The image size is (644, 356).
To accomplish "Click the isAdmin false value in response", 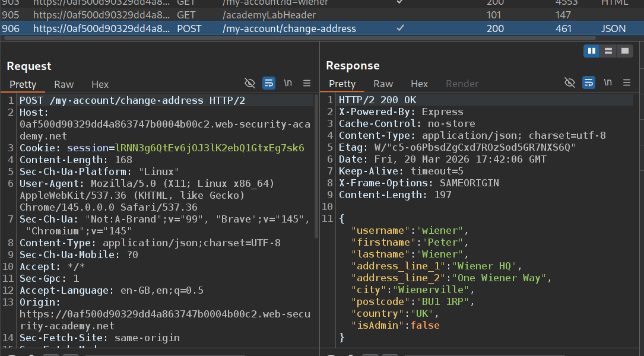I will coord(425,325).
